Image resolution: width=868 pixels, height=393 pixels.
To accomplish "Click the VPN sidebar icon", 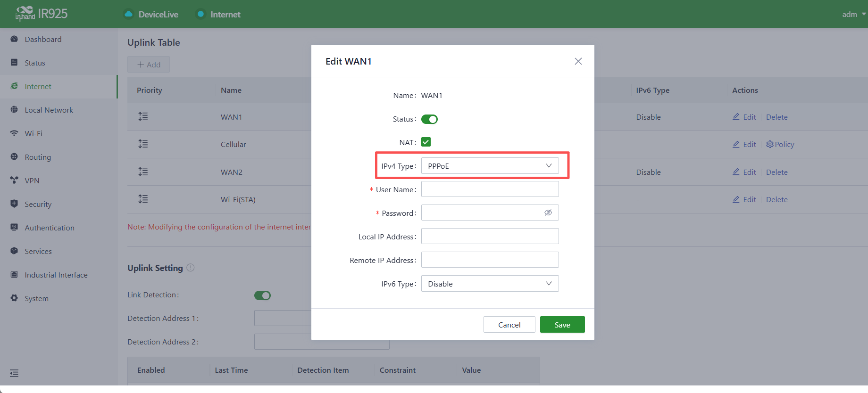I will tap(14, 180).
